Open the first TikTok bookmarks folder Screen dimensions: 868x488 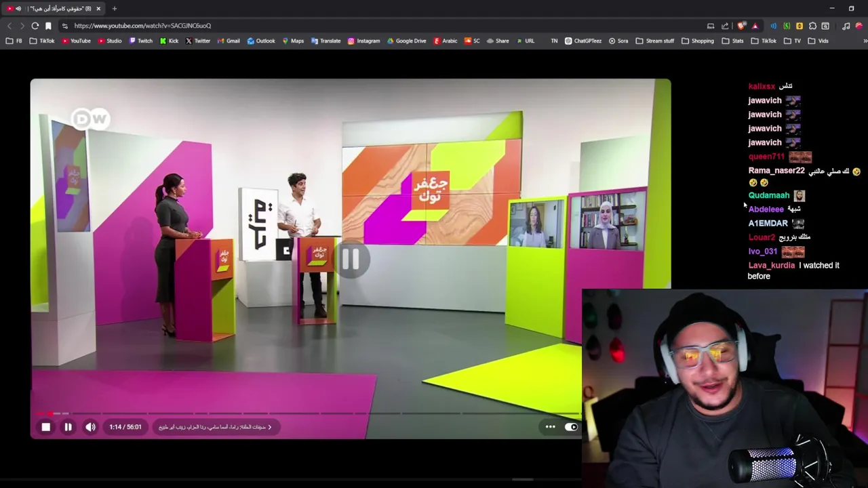[x=42, y=41]
